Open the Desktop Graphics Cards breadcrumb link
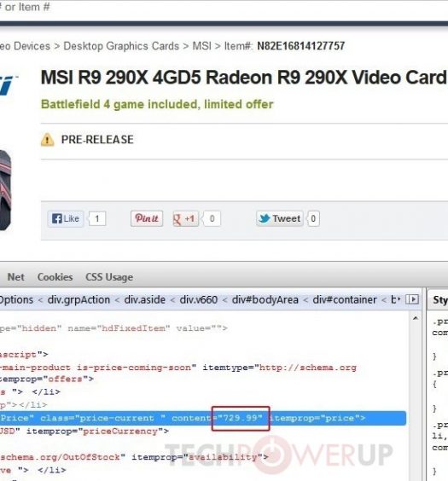 121,46
